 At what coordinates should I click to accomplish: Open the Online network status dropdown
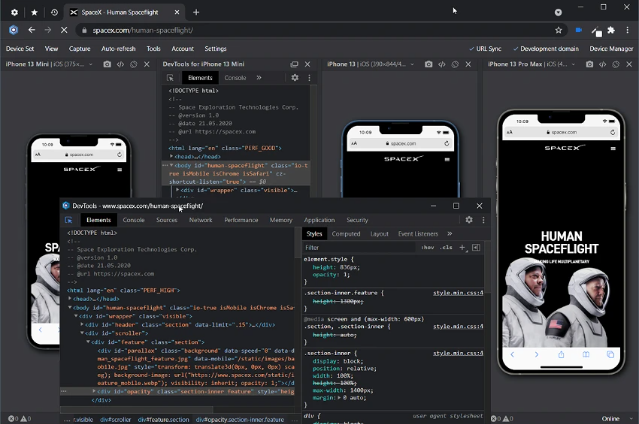point(616,419)
